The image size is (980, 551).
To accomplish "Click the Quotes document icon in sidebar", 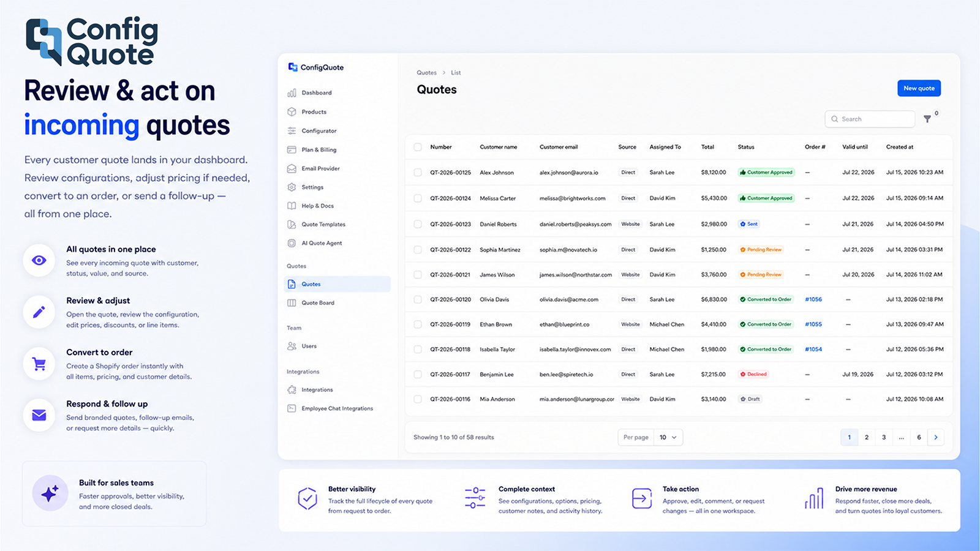I will pos(292,284).
